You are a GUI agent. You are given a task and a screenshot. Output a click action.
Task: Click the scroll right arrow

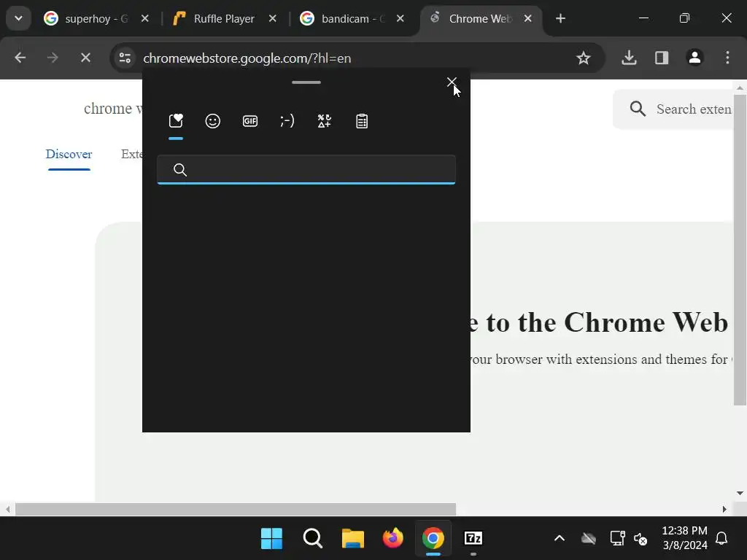click(x=724, y=509)
